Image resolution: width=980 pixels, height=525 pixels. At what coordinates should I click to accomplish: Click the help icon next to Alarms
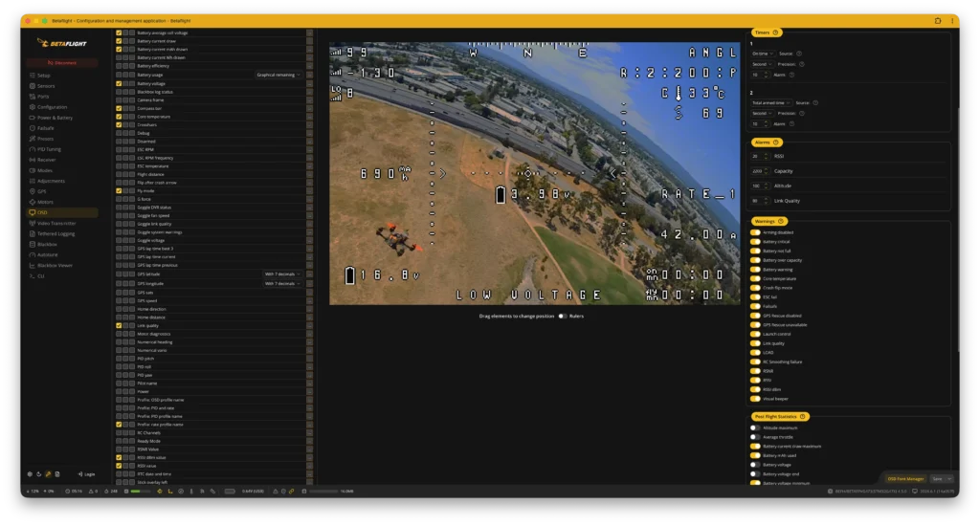click(775, 142)
